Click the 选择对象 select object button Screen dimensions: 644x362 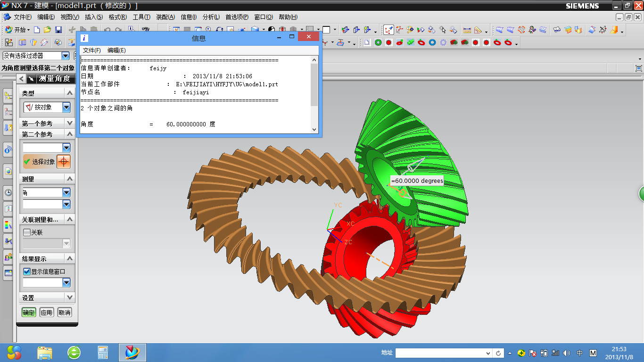click(40, 162)
